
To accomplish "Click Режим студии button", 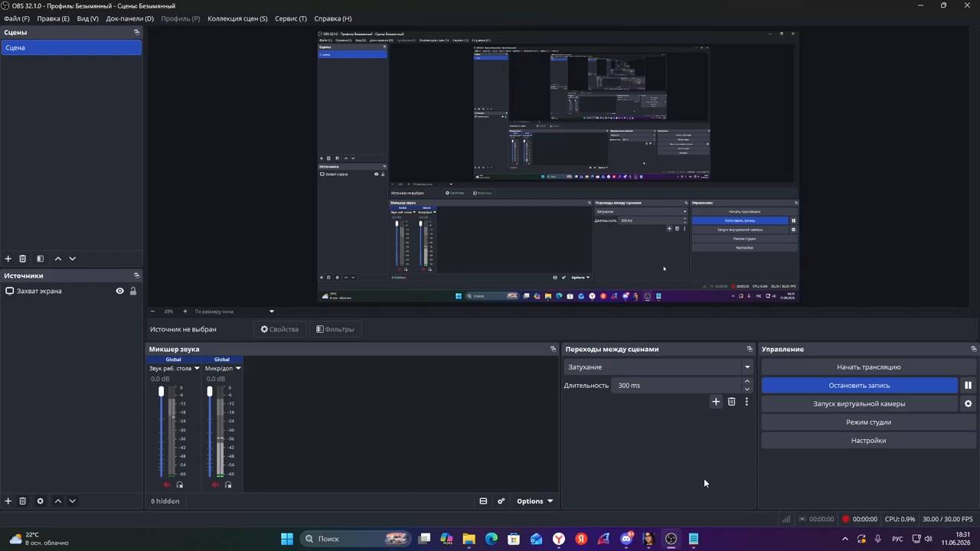I will (868, 422).
